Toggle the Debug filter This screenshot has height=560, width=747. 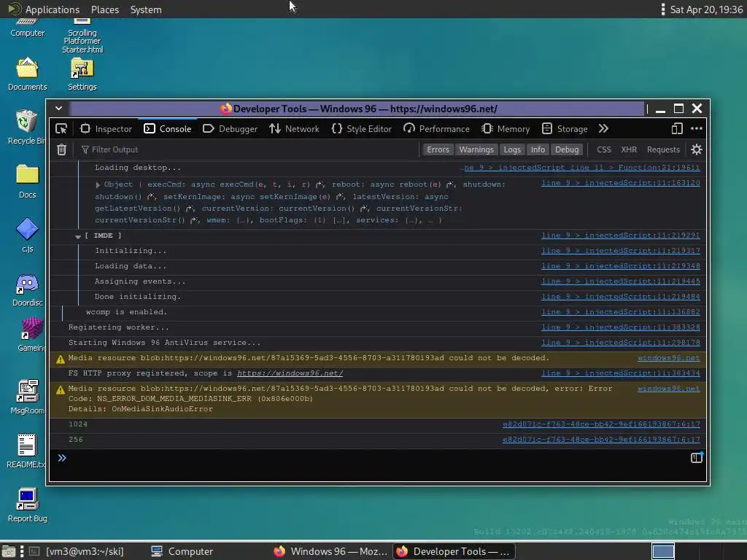pyautogui.click(x=566, y=149)
